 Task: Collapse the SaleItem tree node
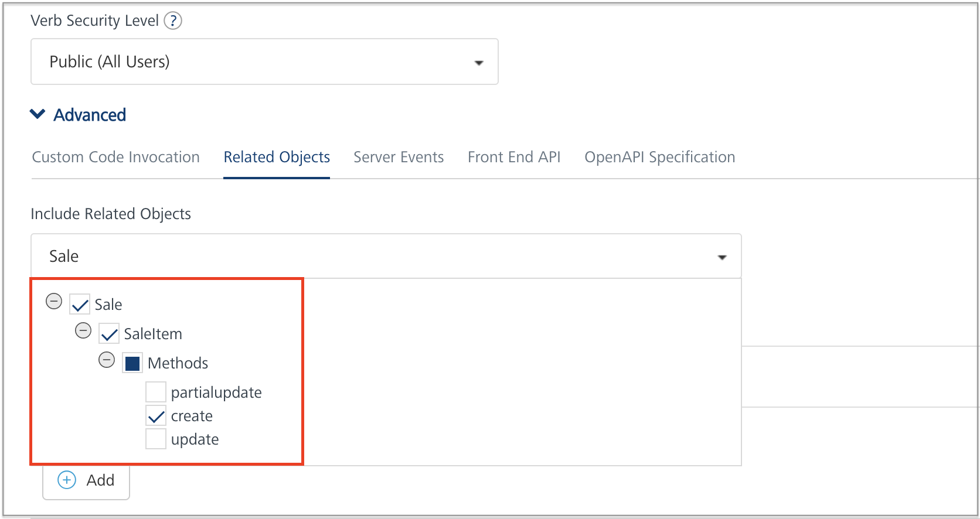click(x=83, y=331)
